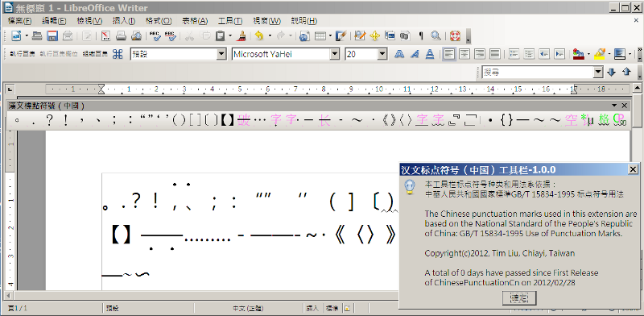Apply the dark red Font Color swatch
The height and width of the screenshot is (316, 644).
coord(578,54)
